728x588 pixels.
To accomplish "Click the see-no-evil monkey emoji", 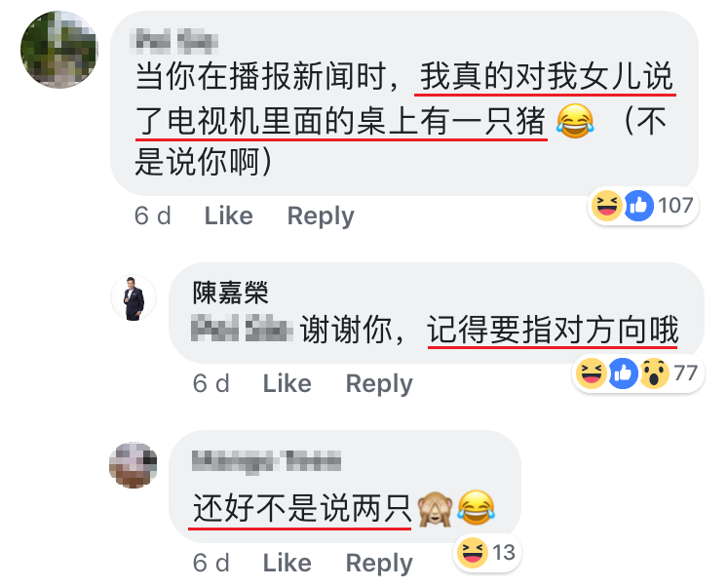I will coord(435,509).
